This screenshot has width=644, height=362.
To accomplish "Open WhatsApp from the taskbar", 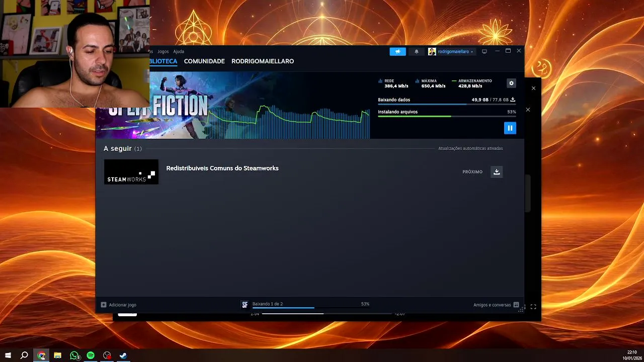I will [x=74, y=355].
